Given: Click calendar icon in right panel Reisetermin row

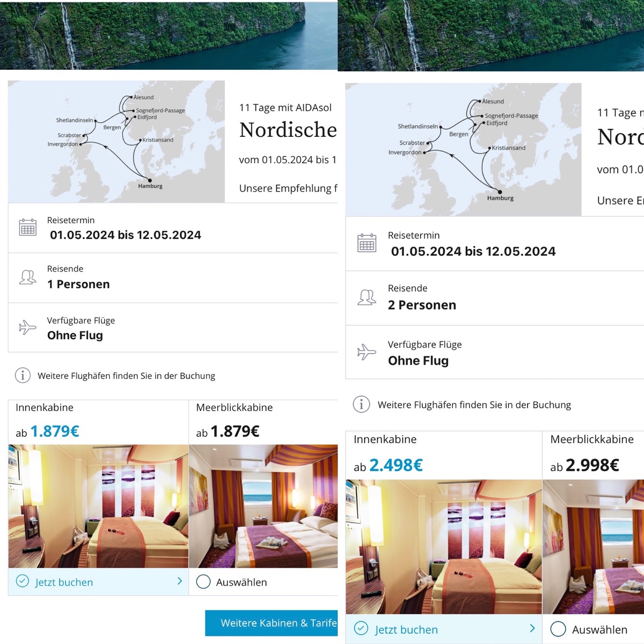Looking at the screenshot, I should coord(367,243).
